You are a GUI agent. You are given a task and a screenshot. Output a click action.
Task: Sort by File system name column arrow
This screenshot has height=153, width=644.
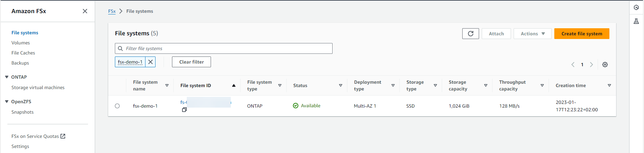pos(167,85)
